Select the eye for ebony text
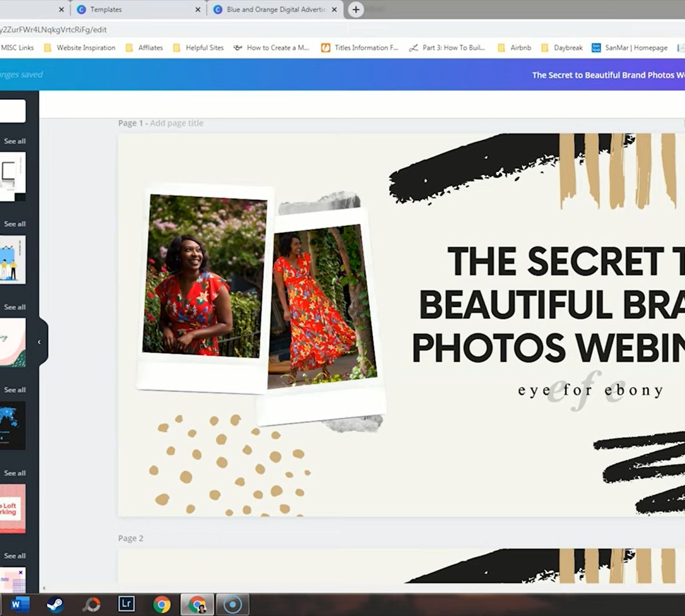 pyautogui.click(x=591, y=390)
